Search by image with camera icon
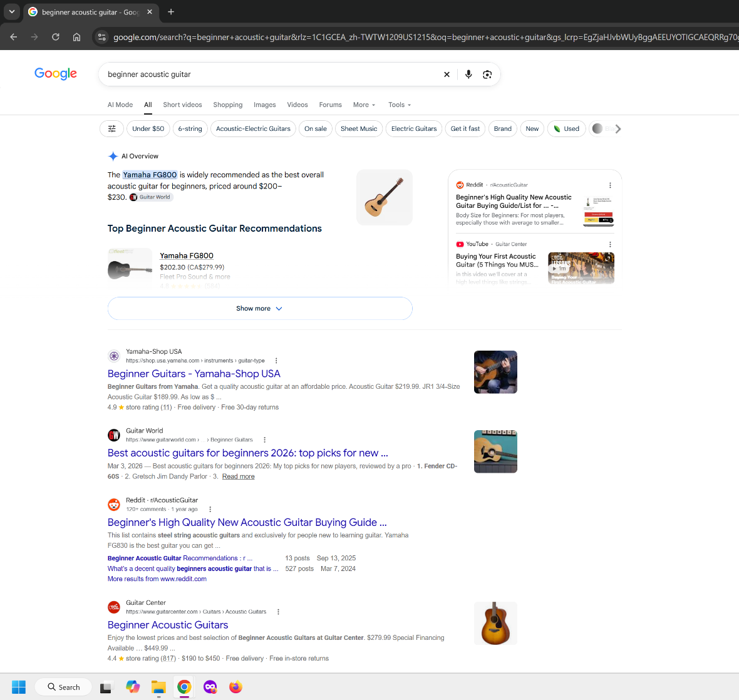739x700 pixels. (x=487, y=75)
